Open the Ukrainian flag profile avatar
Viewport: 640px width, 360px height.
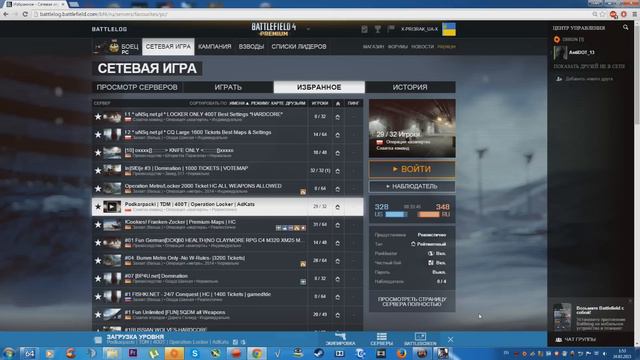click(449, 29)
